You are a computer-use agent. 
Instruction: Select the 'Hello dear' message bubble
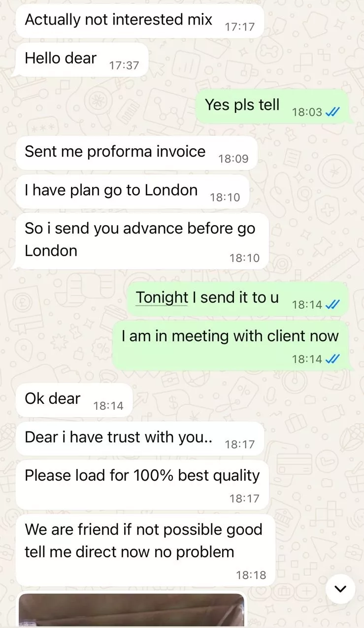pos(82,59)
